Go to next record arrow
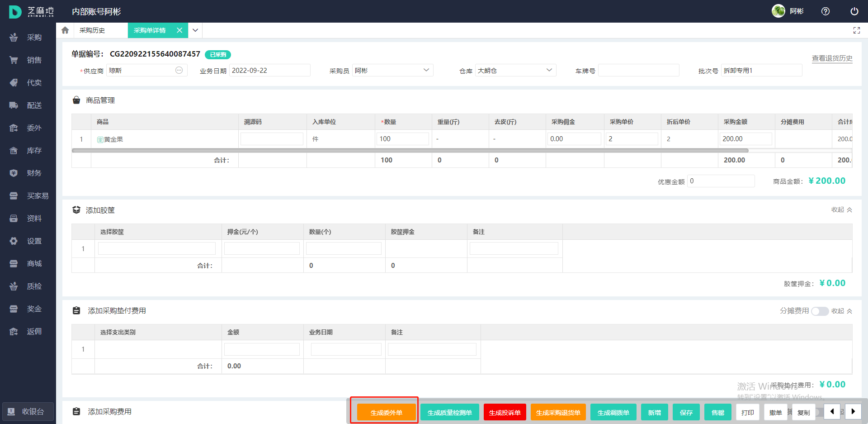868x424 pixels. coord(853,411)
